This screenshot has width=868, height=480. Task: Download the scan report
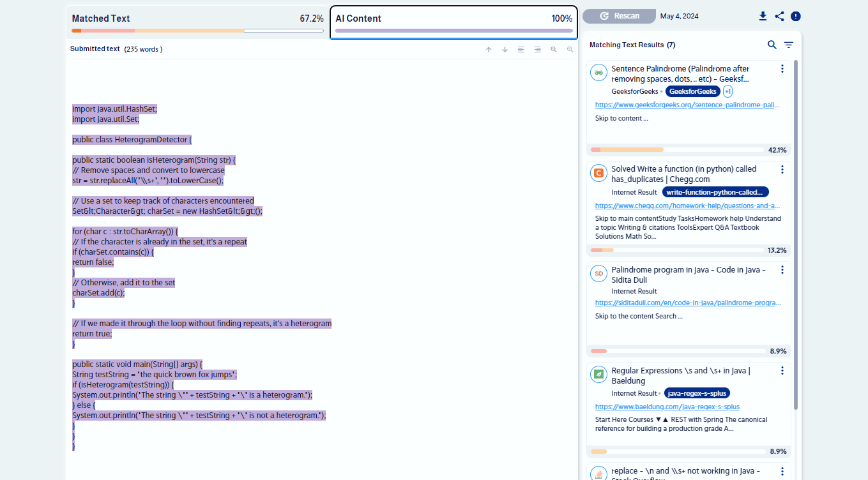click(763, 16)
